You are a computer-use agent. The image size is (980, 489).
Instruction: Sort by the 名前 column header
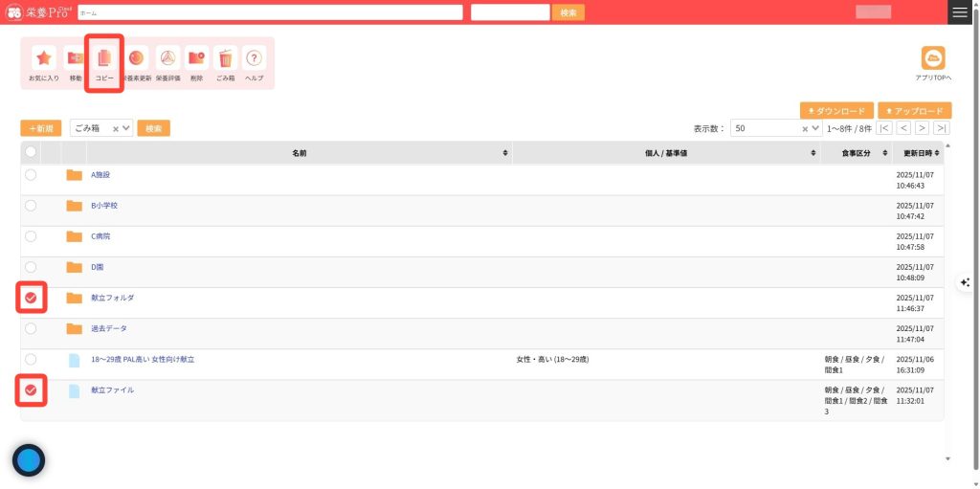(x=300, y=153)
